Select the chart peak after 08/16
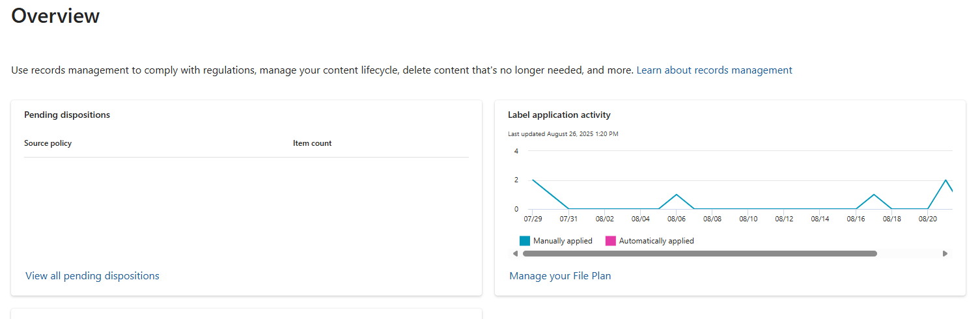The height and width of the screenshot is (319, 980). pos(874,195)
